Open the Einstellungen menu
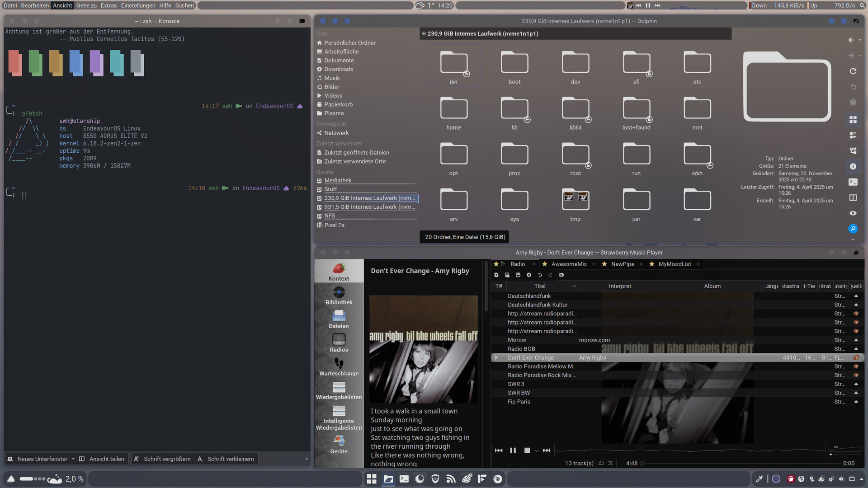The height and width of the screenshot is (488, 868). [x=138, y=5]
